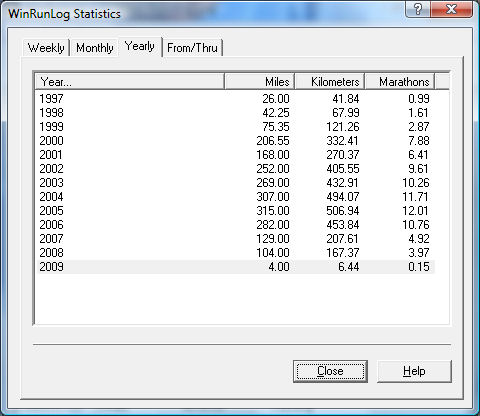Click the 129.00 miles value
Screen dimensions: 480x416
[273, 239]
